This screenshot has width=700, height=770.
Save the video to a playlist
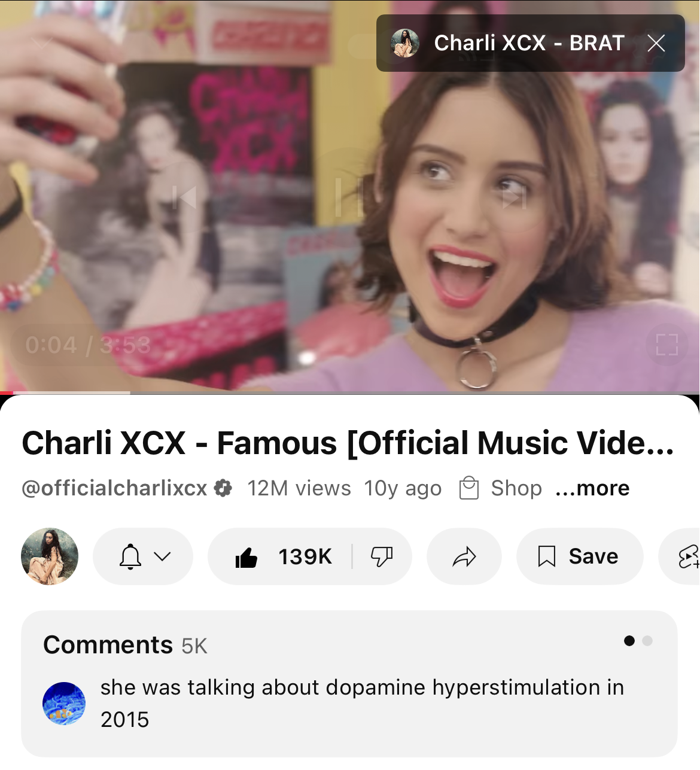[x=580, y=556]
